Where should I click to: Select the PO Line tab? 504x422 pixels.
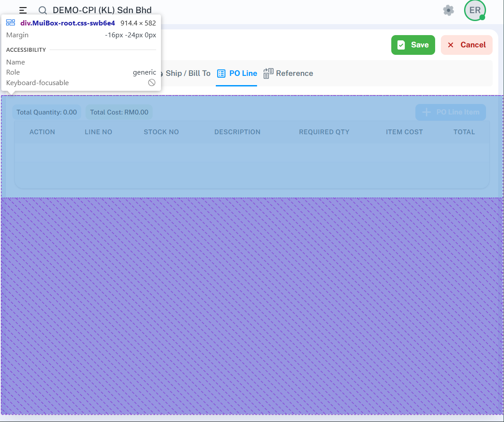click(x=237, y=73)
